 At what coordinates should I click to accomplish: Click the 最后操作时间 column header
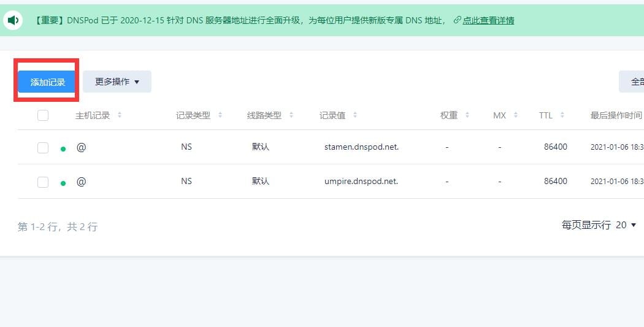[x=616, y=115]
